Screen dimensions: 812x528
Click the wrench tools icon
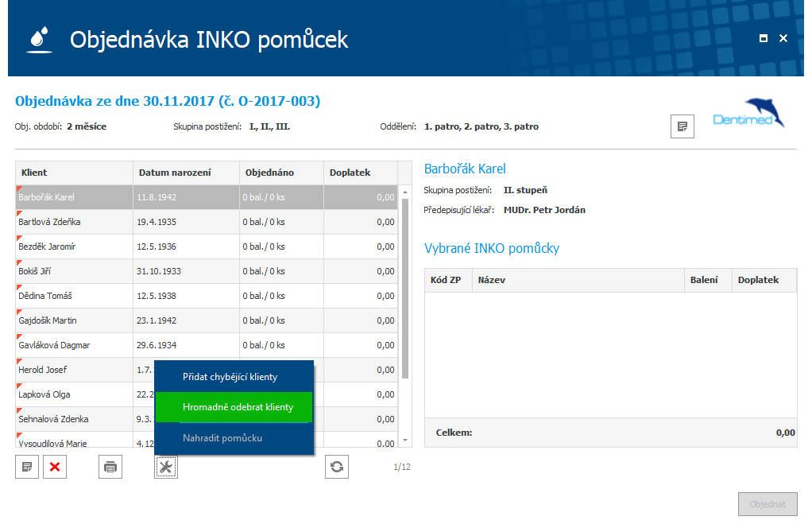(x=166, y=467)
